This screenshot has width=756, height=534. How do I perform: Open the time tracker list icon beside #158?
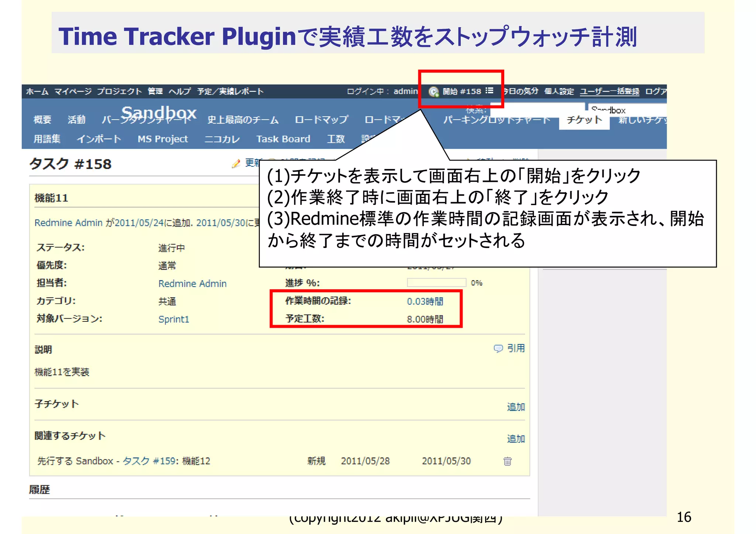(489, 91)
